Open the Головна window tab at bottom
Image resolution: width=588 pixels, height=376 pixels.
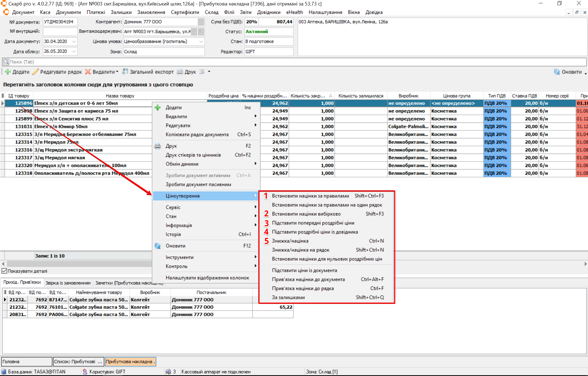(x=26, y=362)
